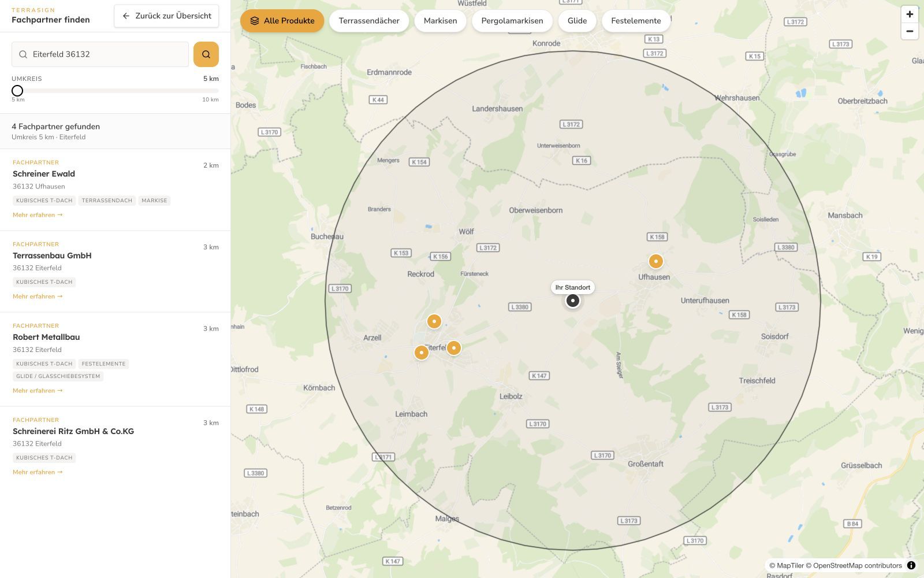Screen dimensions: 924x578
Task: Filter by Pergolamarkisen
Action: (512, 21)
